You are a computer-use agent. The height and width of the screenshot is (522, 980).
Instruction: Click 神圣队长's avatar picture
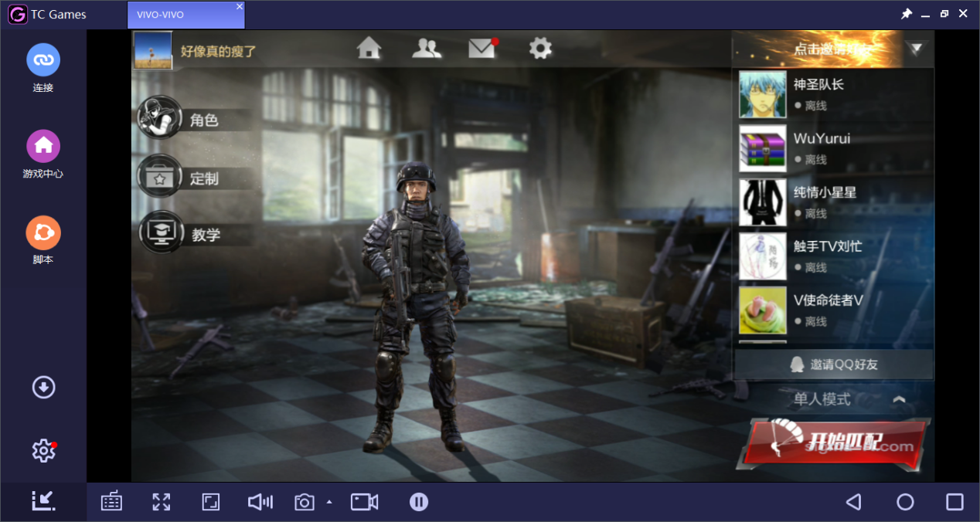click(763, 94)
